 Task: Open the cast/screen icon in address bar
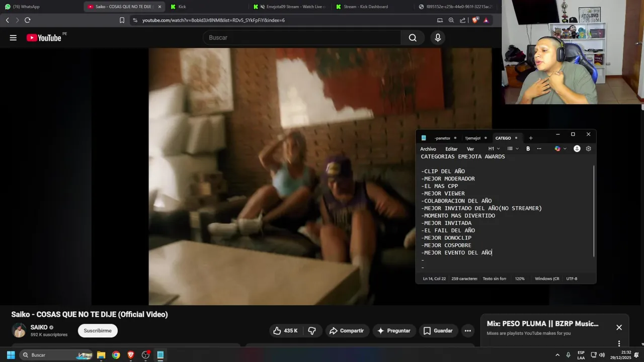440,20
